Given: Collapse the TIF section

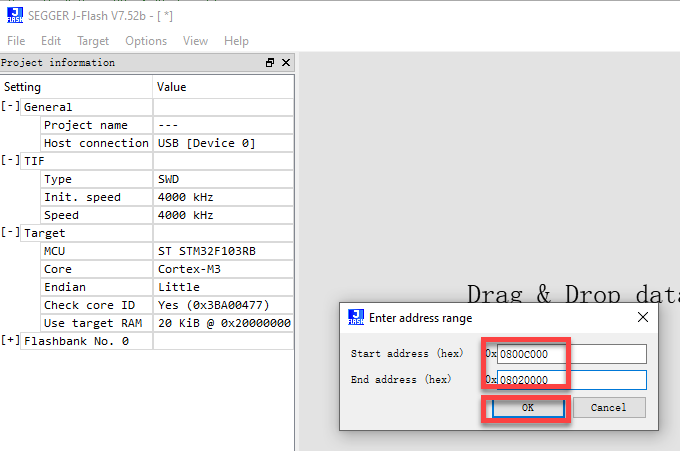Looking at the screenshot, I should [10, 160].
